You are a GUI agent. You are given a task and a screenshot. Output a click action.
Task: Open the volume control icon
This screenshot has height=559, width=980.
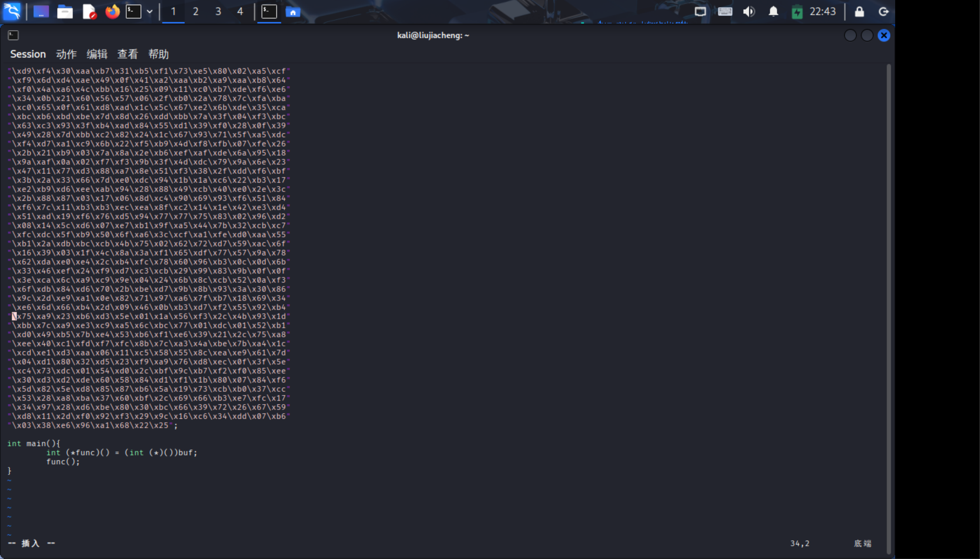point(749,12)
